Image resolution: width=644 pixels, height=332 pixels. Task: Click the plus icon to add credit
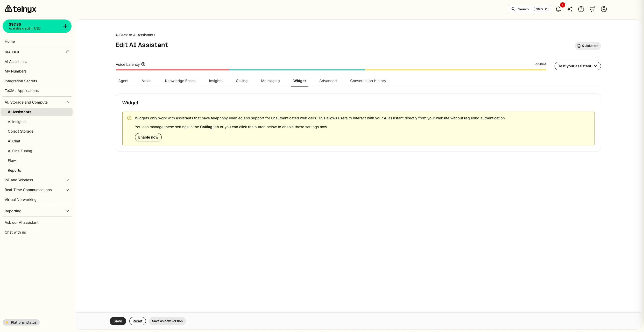(65, 26)
